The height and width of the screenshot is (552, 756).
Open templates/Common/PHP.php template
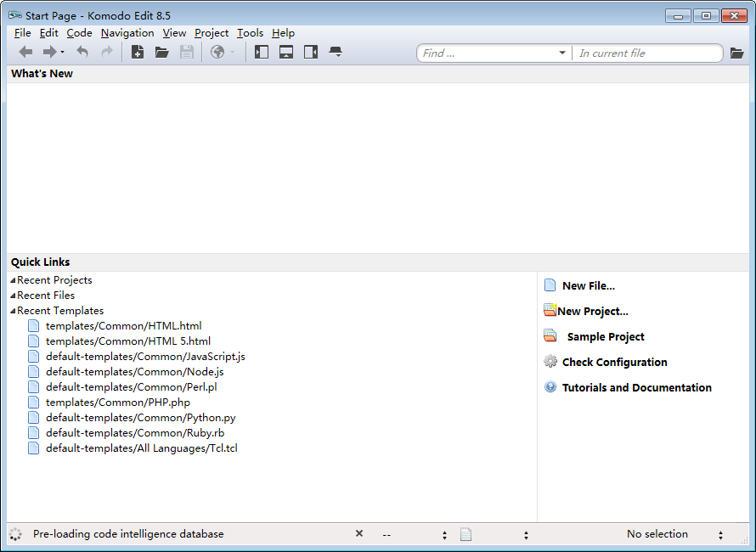pyautogui.click(x=117, y=403)
